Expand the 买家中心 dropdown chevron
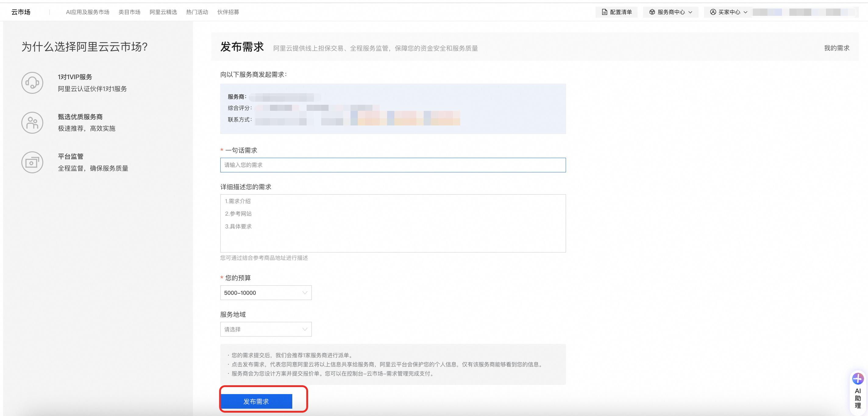This screenshot has width=868, height=416. pos(745,12)
